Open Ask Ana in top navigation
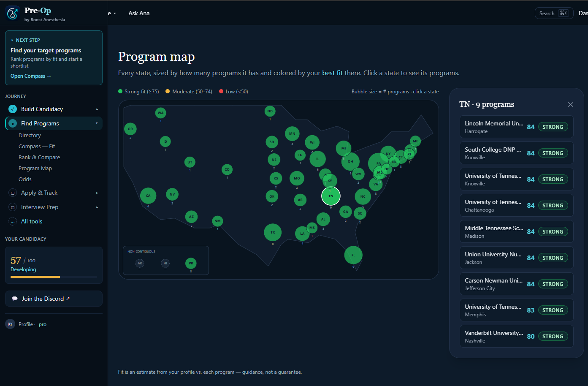 click(139, 14)
